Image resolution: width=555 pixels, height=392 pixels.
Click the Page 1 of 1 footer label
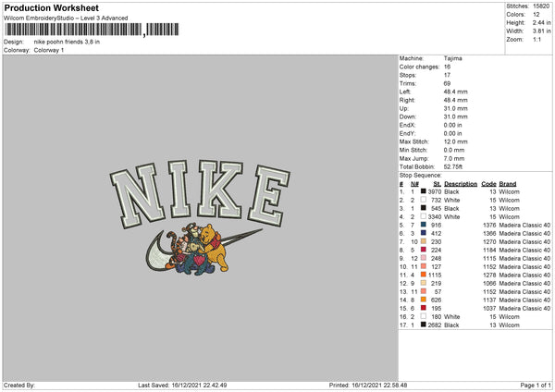(536, 385)
